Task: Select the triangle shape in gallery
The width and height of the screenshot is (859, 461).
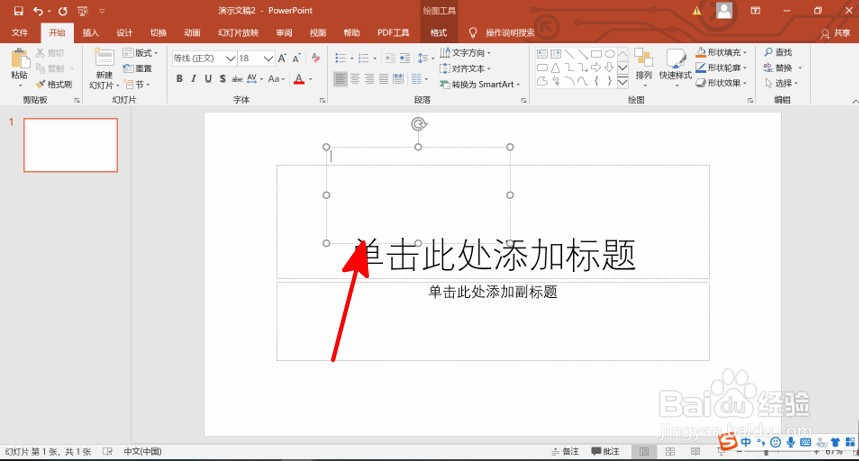Action: click(556, 68)
